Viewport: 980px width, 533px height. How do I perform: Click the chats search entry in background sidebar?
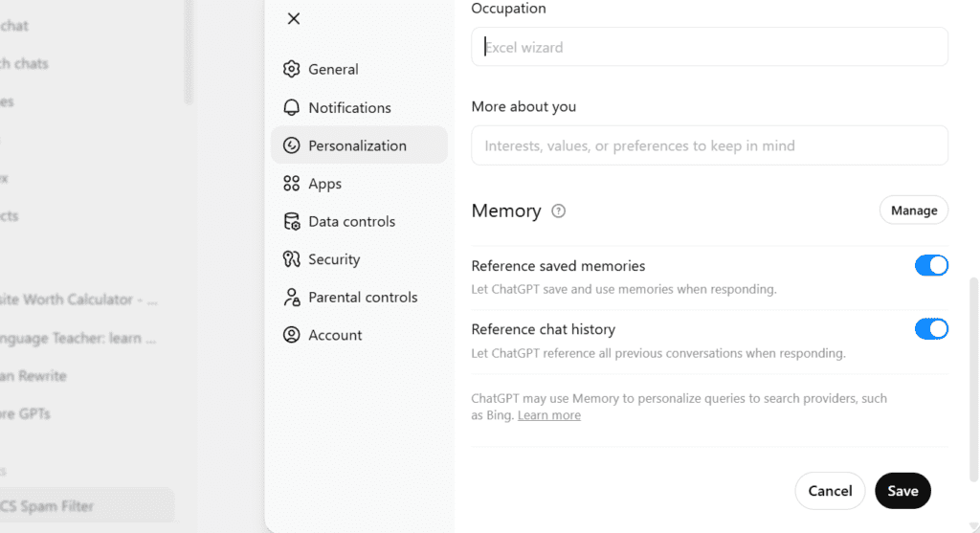pyautogui.click(x=24, y=64)
